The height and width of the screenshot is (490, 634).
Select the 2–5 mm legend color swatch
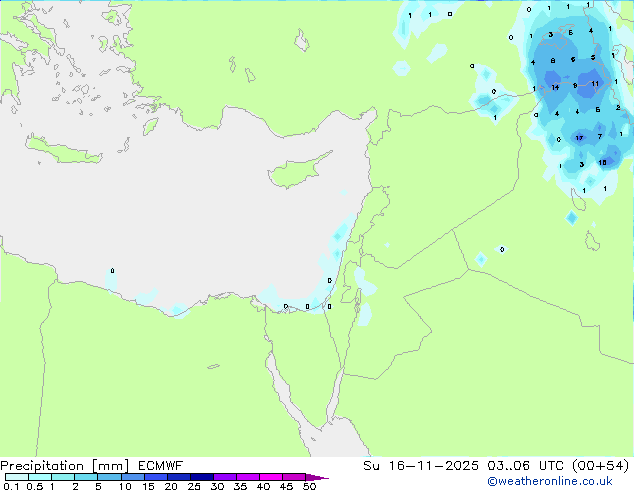[86, 477]
